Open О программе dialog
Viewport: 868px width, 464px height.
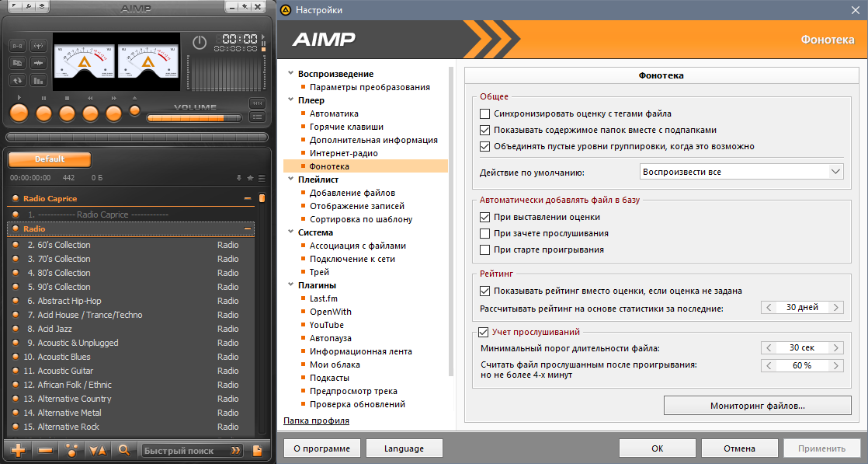tap(321, 448)
